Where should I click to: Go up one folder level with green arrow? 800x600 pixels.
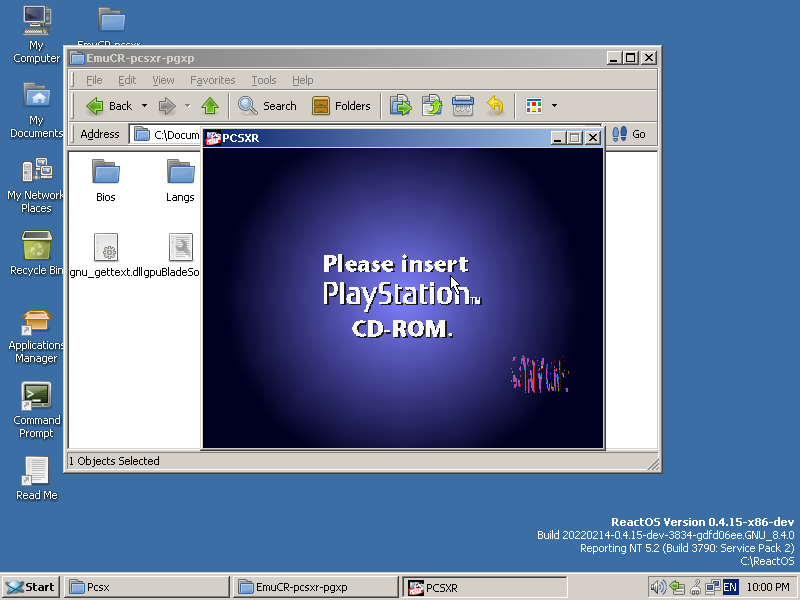(x=210, y=106)
